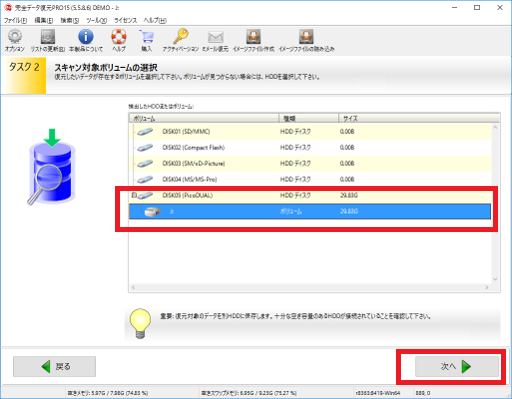This screenshot has height=399, width=512.
Task: Click the load image file icon
Action: pos(306,37)
